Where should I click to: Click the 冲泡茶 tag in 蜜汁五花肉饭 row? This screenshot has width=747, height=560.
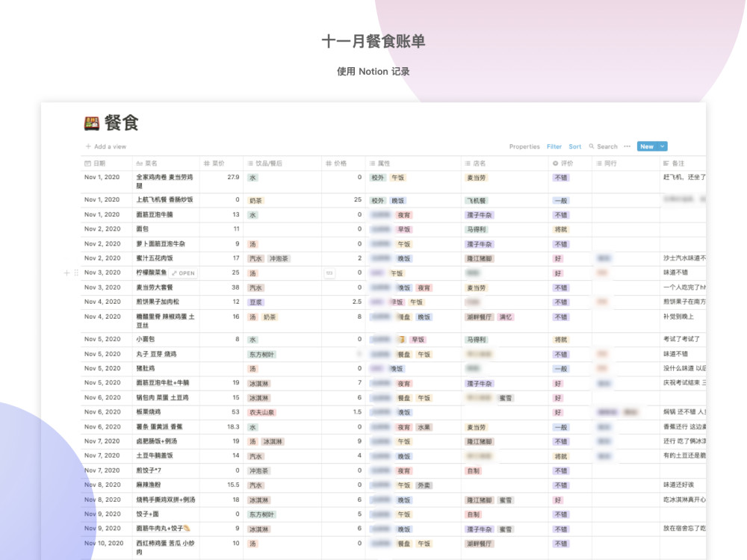(x=279, y=259)
